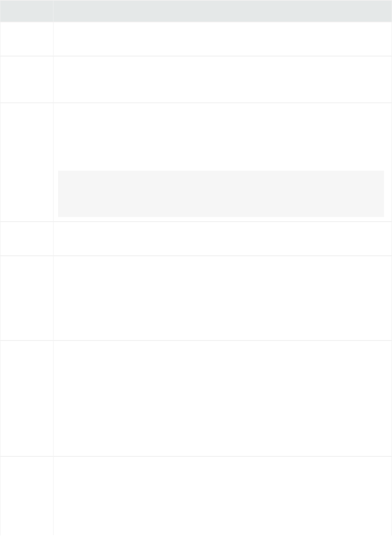
Task: Select narrow cell of short row below gray box
Action: coord(27,239)
